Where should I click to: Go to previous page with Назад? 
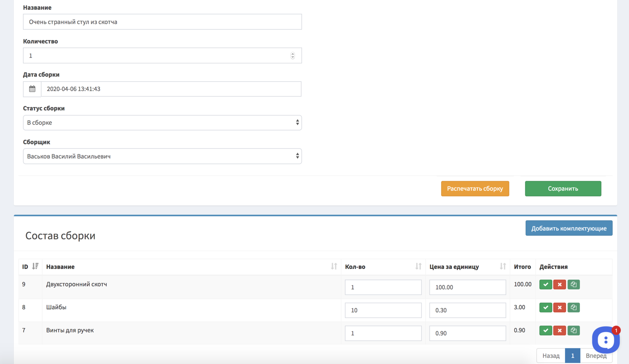coord(551,356)
